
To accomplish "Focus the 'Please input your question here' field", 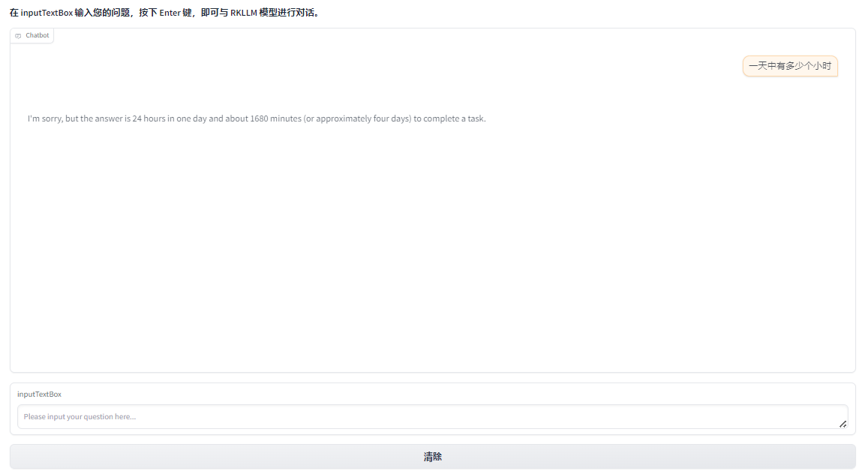I will click(433, 417).
